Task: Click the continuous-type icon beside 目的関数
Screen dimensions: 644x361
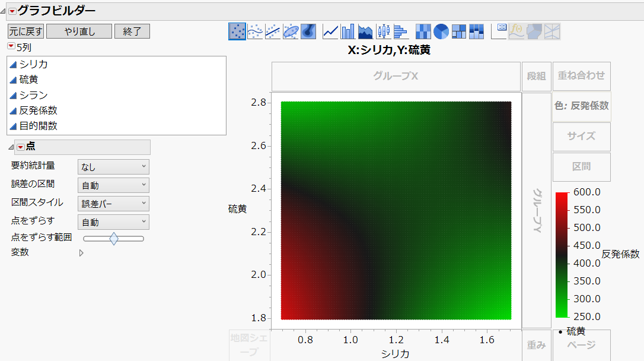Action: 13,126
